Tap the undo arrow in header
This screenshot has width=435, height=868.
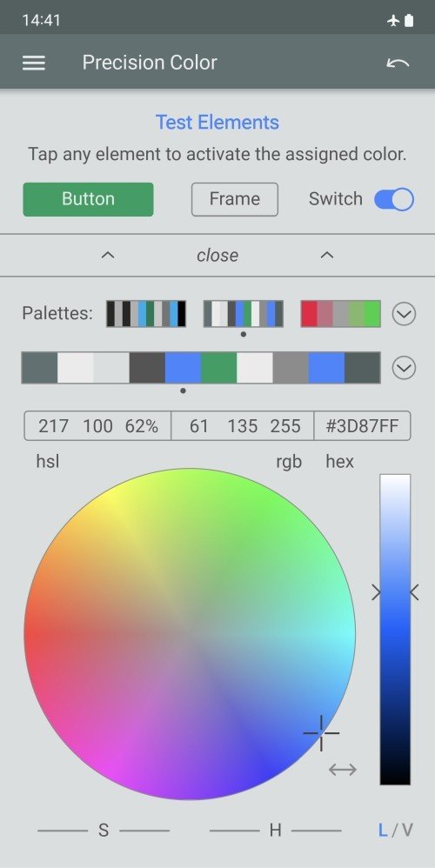[398, 63]
